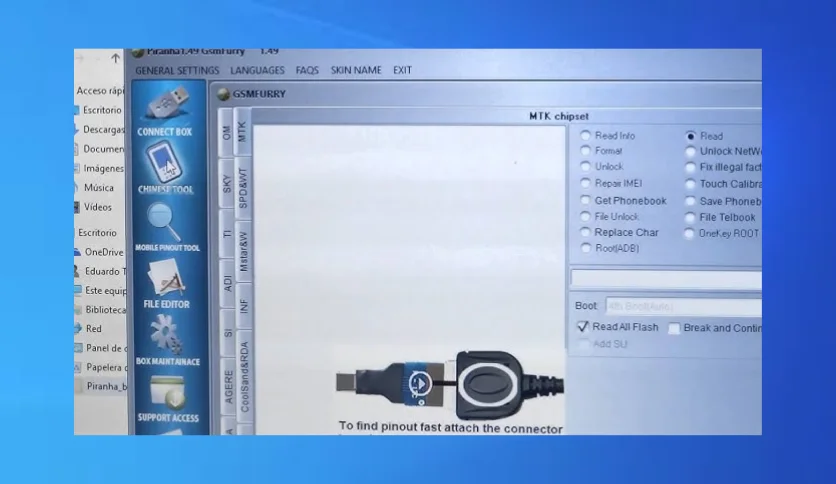Click the GSMFURRY globe icon

223,94
